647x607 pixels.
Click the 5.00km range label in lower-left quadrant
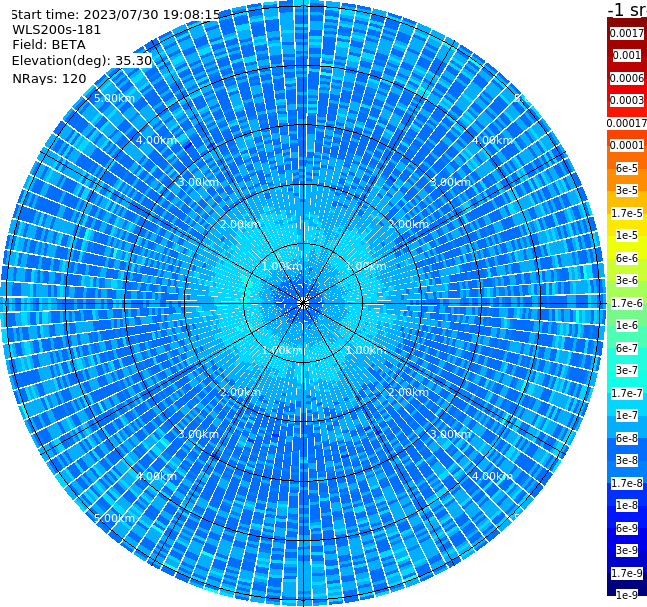pyautogui.click(x=114, y=518)
